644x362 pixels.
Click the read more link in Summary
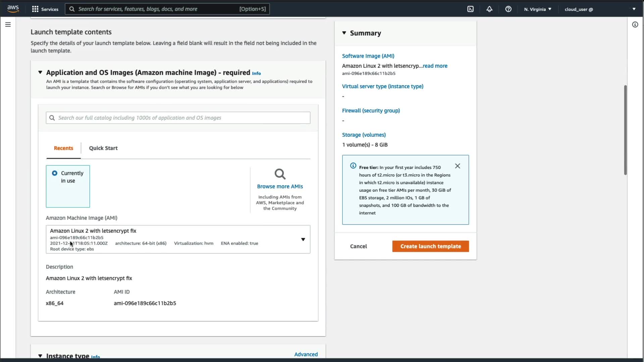coord(435,66)
